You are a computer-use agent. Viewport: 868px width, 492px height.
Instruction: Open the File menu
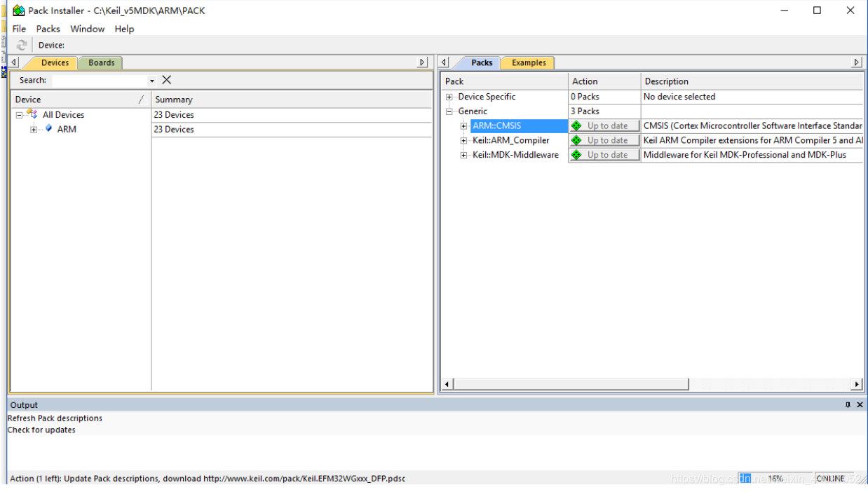(19, 29)
